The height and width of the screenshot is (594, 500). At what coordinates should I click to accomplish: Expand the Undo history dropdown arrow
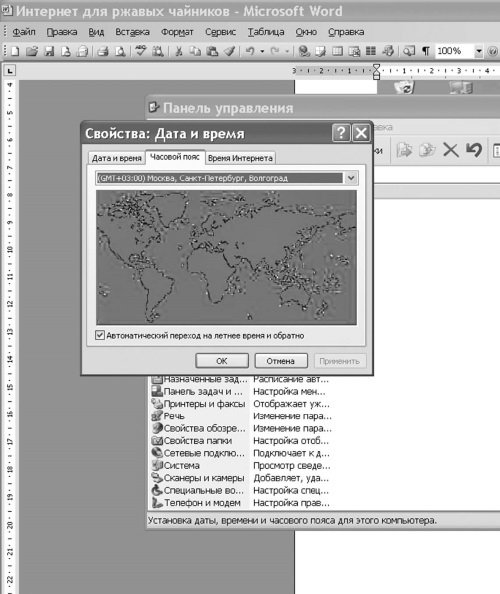[x=262, y=51]
